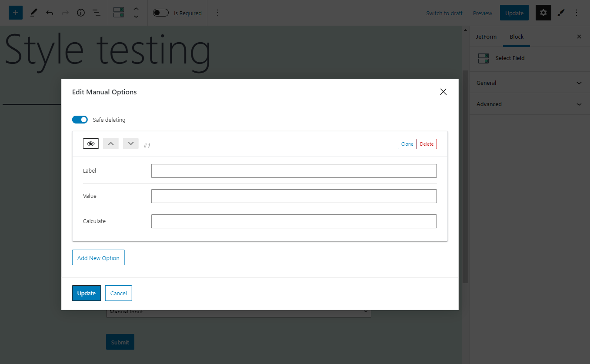This screenshot has height=364, width=590.
Task: Switch to the Block tab
Action: click(x=516, y=37)
